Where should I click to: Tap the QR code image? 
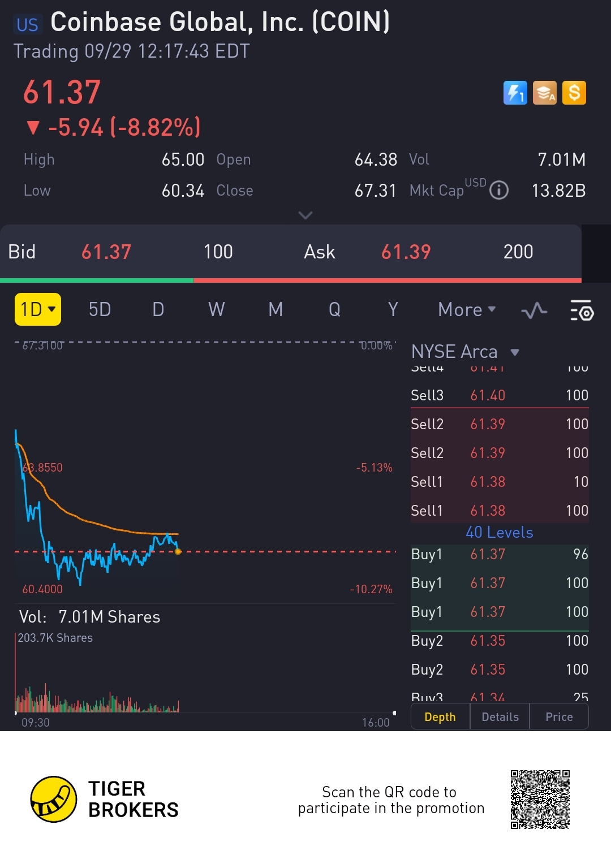click(x=540, y=799)
